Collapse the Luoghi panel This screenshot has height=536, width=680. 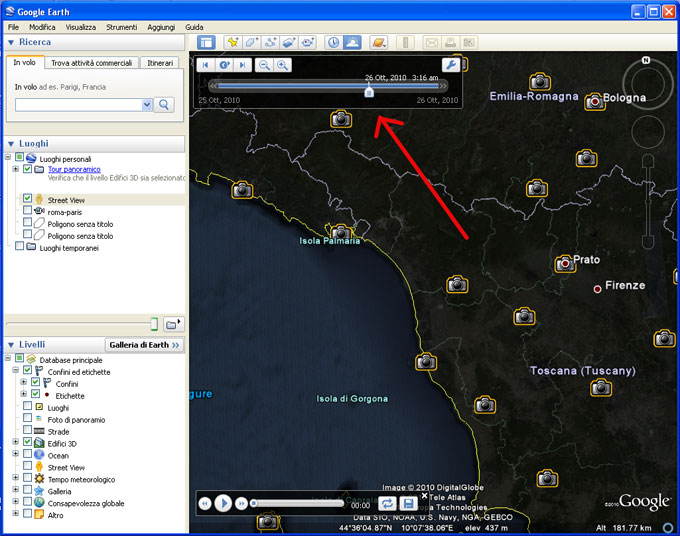pyautogui.click(x=11, y=144)
